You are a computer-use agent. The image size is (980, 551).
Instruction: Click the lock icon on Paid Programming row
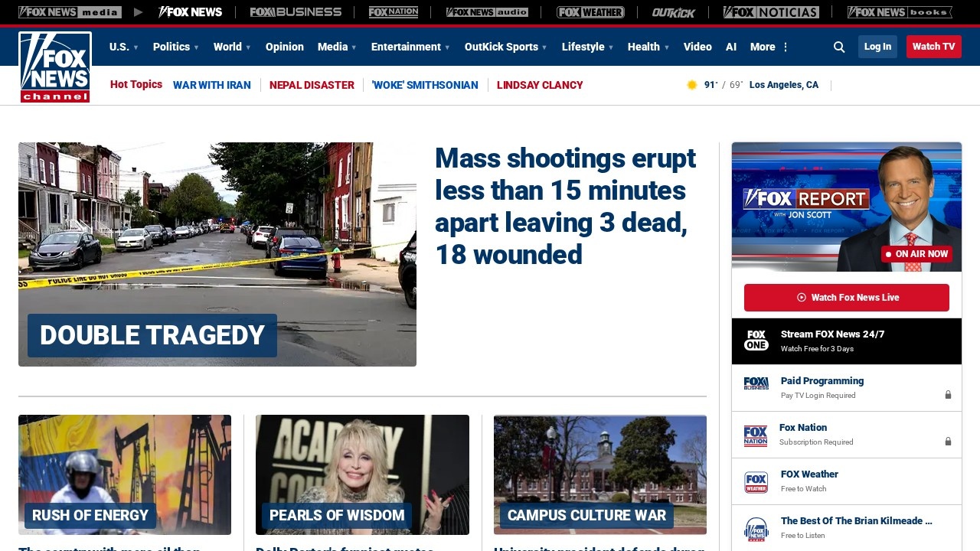click(x=948, y=395)
